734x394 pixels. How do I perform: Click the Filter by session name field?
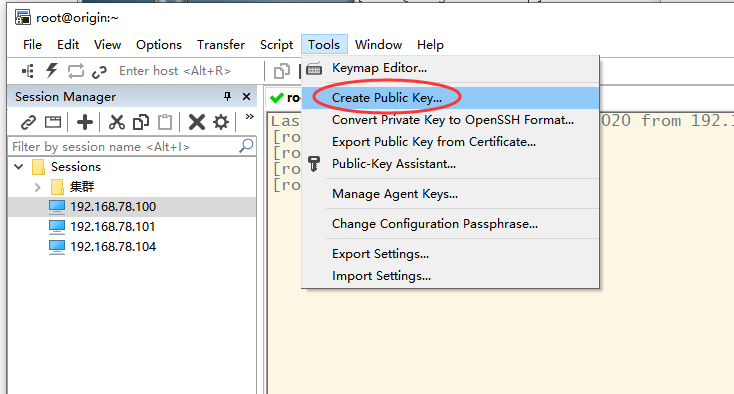coord(132,146)
